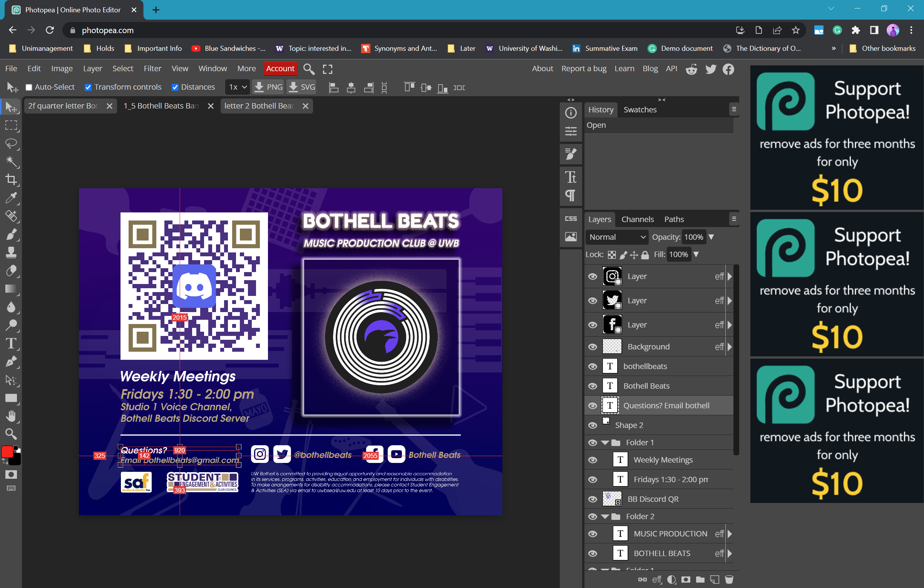Viewport: 924px width, 588px height.
Task: Open the Character panel icon
Action: 571,177
